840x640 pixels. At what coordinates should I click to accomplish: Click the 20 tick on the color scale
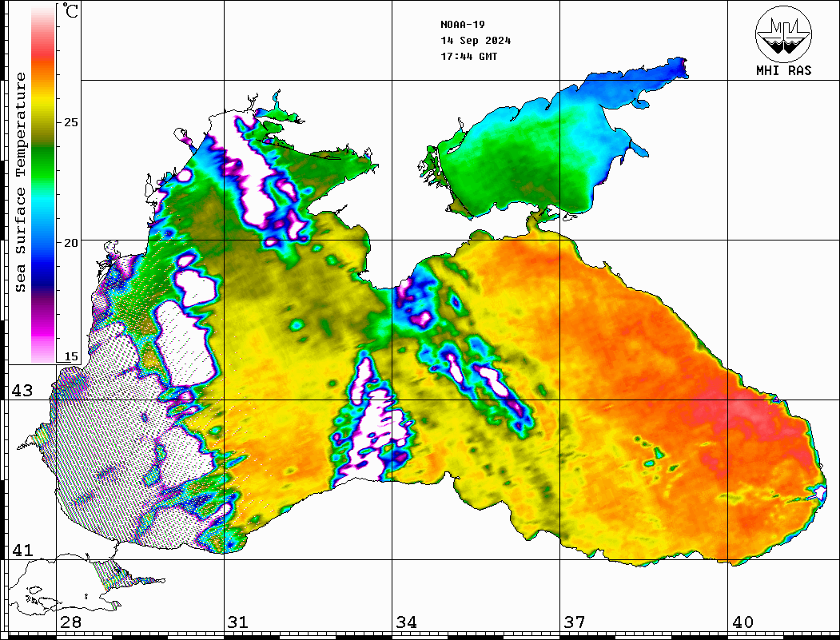pyautogui.click(x=70, y=243)
